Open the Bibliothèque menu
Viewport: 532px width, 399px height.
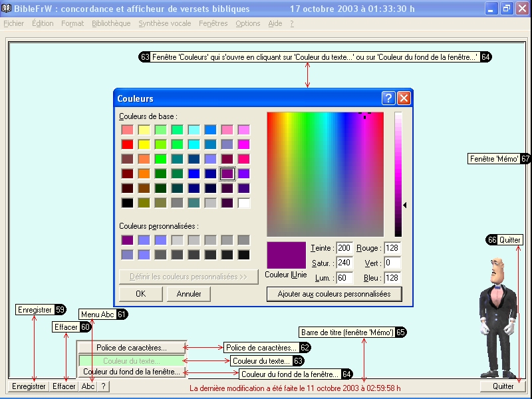click(x=111, y=23)
